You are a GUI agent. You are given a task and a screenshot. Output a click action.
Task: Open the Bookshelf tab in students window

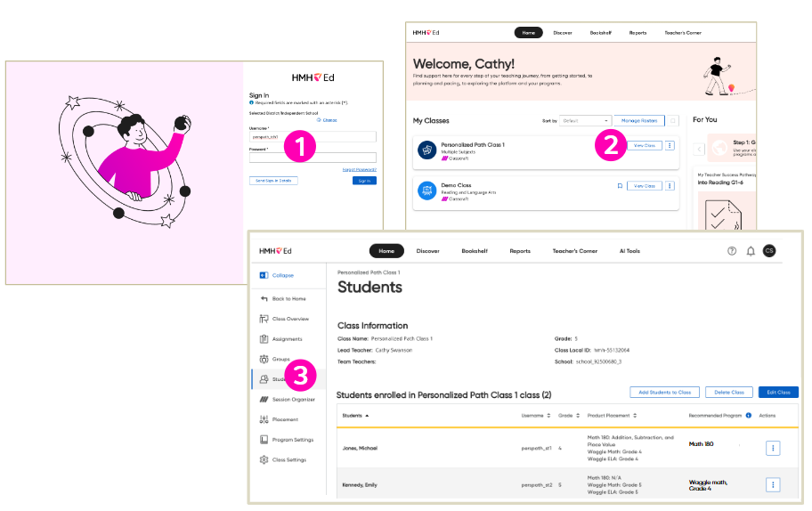coord(475,251)
